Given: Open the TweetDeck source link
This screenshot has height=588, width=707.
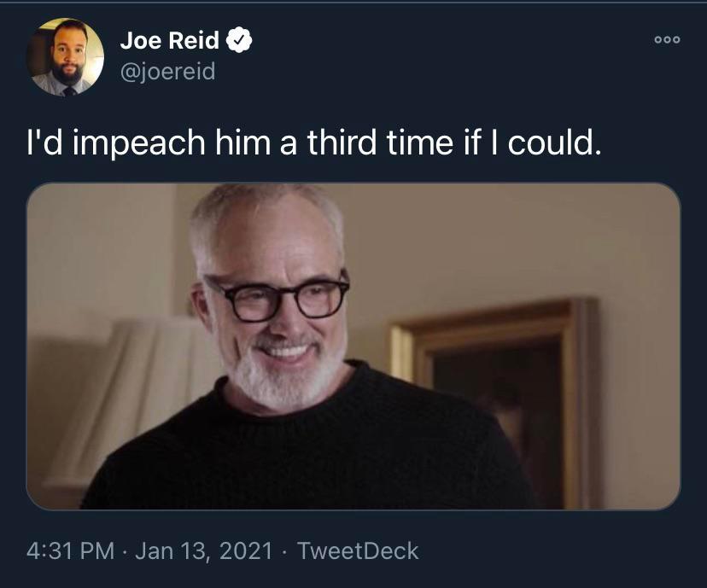Looking at the screenshot, I should 357,550.
